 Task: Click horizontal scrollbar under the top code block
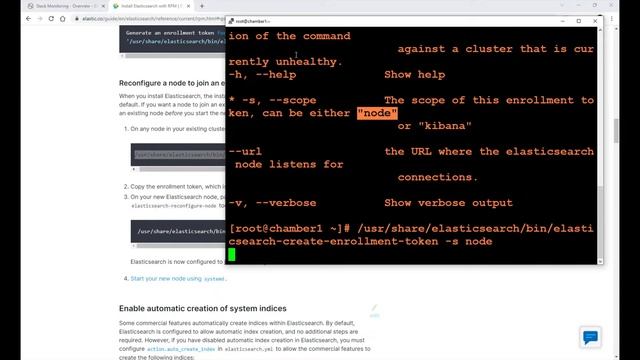click(176, 56)
